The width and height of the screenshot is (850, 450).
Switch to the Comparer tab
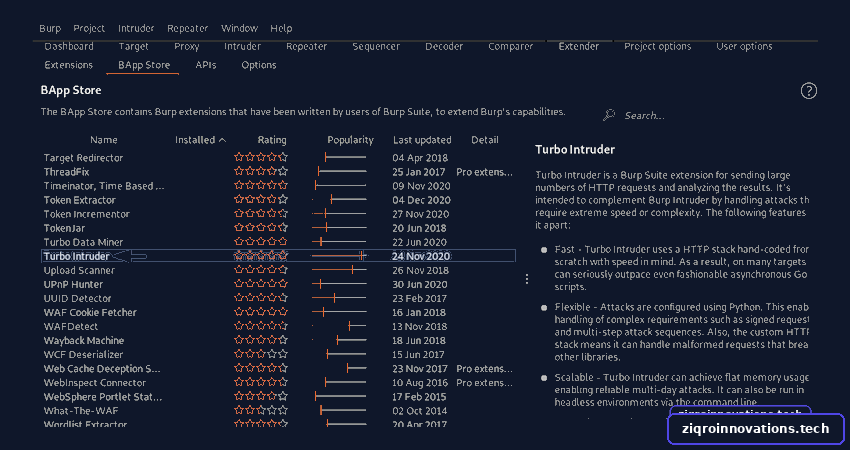pos(511,47)
